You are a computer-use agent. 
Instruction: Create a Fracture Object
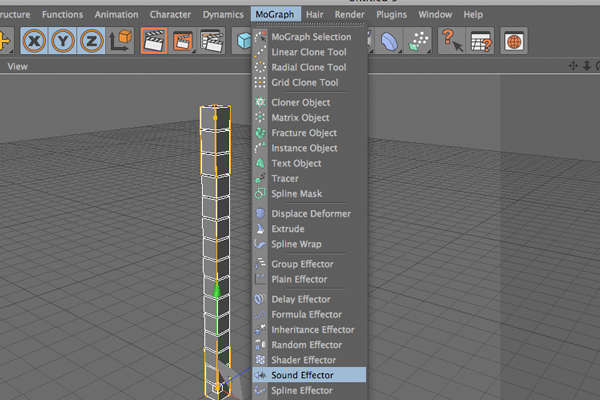point(310,133)
